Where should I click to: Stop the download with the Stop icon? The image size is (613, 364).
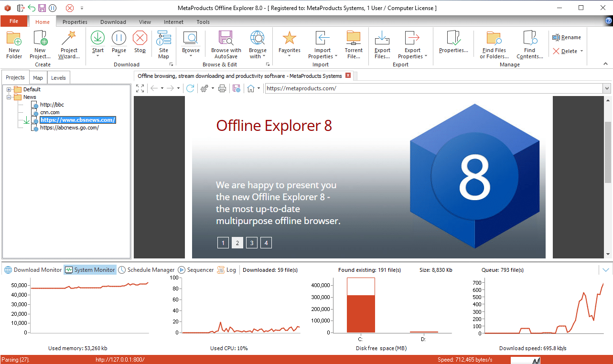pos(140,38)
